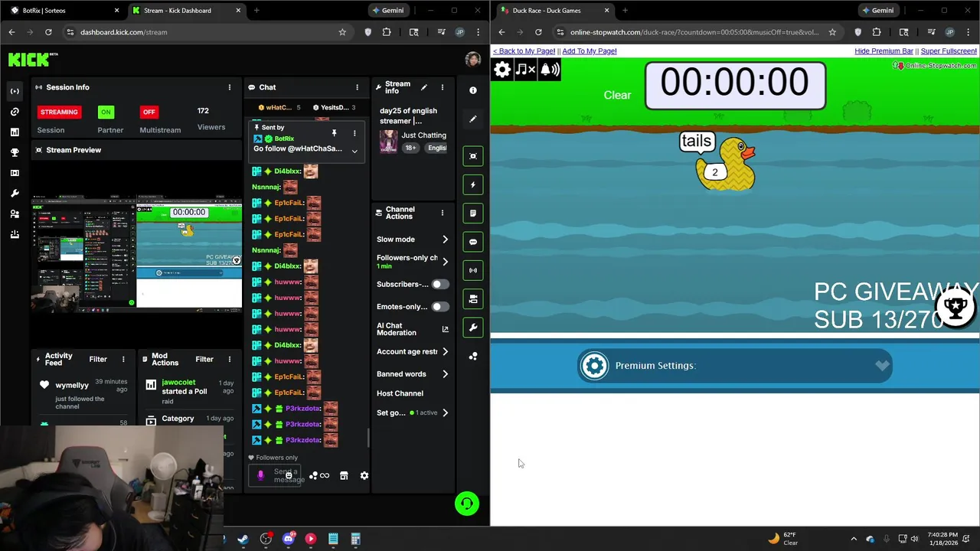The image size is (980, 551).
Task: Open the Stream section in Kick left sidebar
Action: point(15,91)
